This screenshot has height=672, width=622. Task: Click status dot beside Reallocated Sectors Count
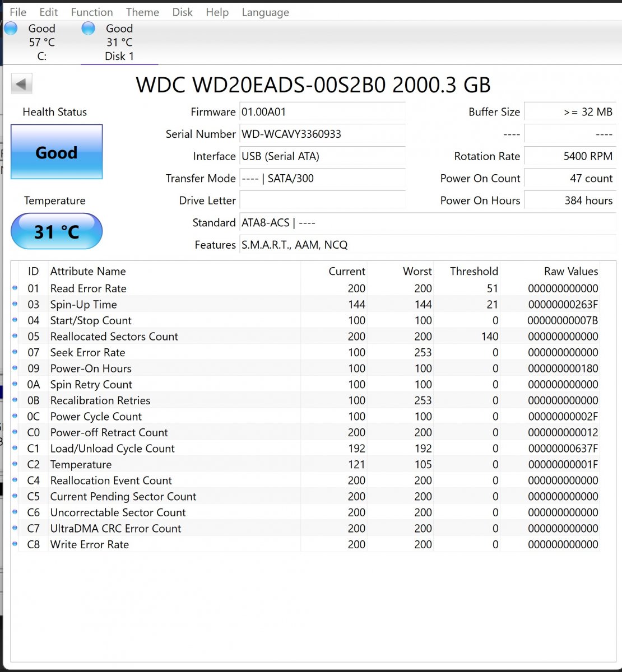click(15, 336)
